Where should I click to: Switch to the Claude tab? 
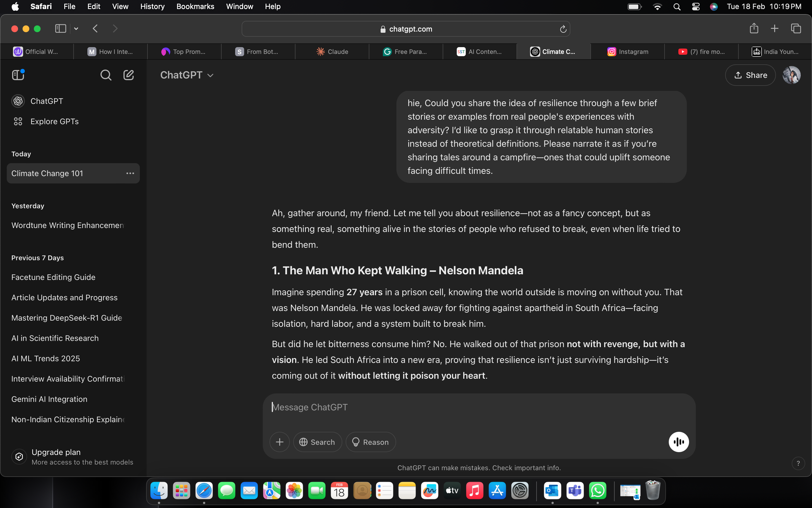[332, 52]
